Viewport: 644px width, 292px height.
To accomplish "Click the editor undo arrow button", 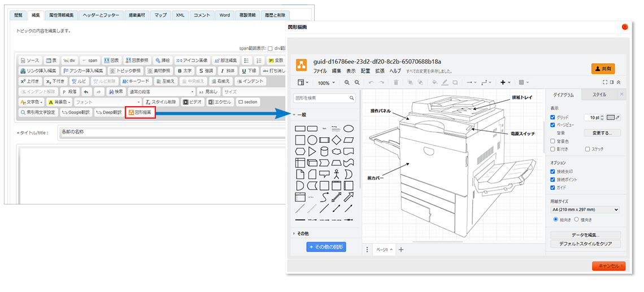I will [86, 91].
